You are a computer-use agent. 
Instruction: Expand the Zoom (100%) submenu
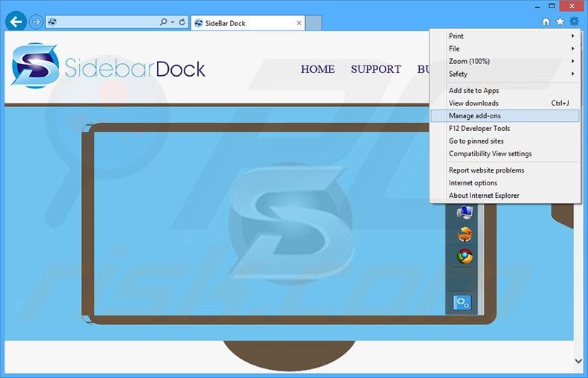coord(505,61)
